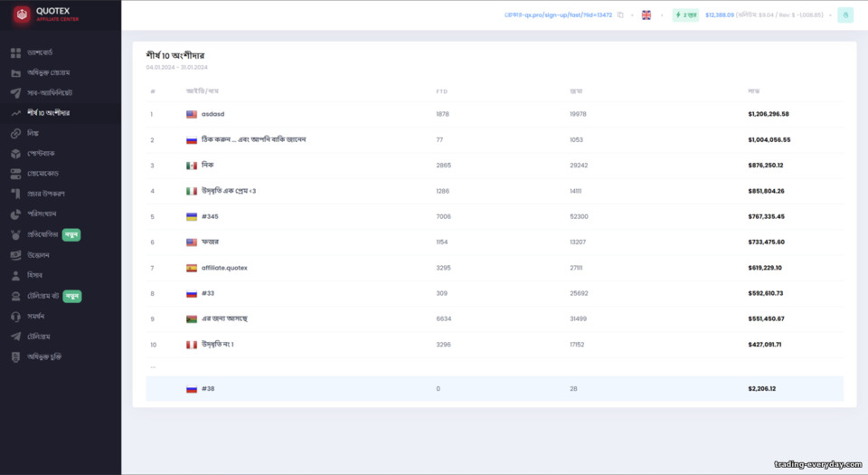Image resolution: width=868 pixels, height=475 pixels.
Task: Click profit value $2,206.12
Action: point(761,389)
